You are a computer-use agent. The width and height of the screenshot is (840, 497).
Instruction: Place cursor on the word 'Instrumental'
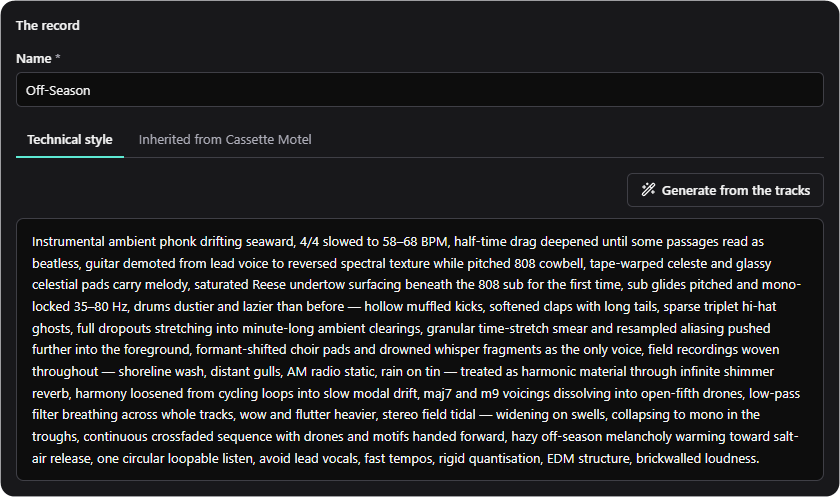pos(68,242)
